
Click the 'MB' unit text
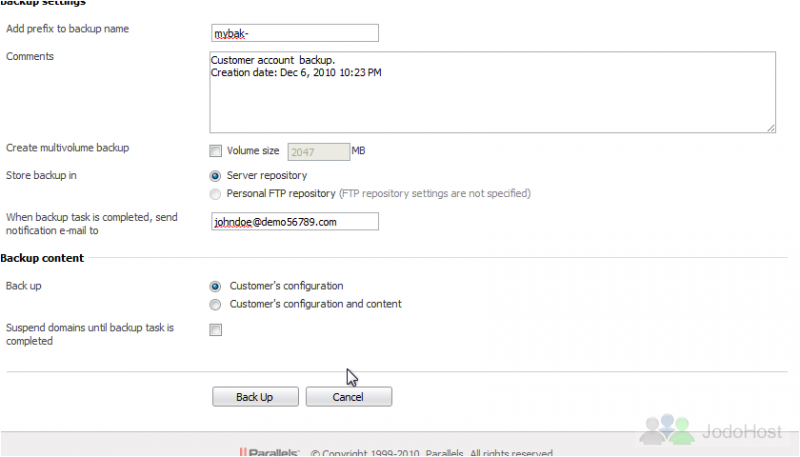(x=358, y=151)
